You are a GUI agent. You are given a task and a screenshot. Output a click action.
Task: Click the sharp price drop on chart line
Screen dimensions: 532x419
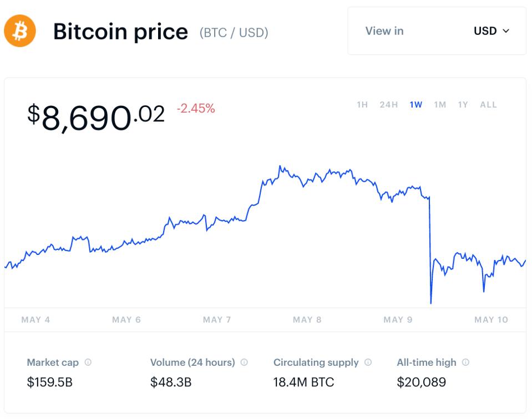point(430,249)
